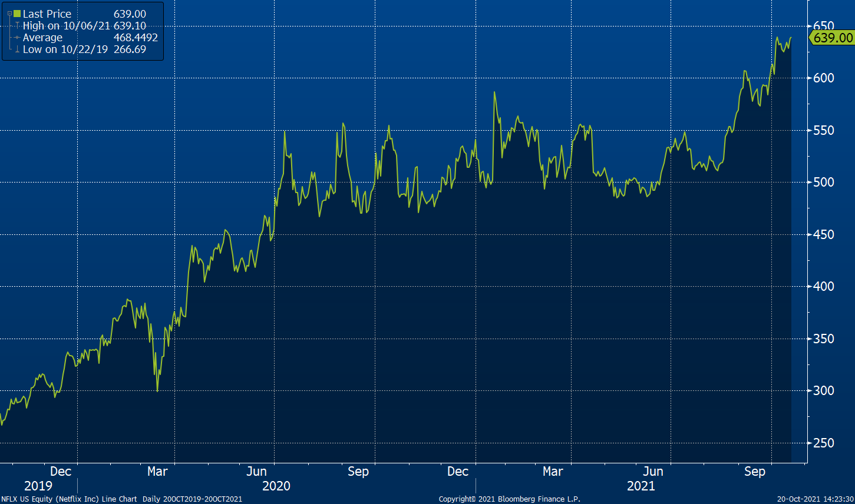Screen dimensions: 855x504
Task: Collapse the Last Price legend tree
Action: coord(9,14)
